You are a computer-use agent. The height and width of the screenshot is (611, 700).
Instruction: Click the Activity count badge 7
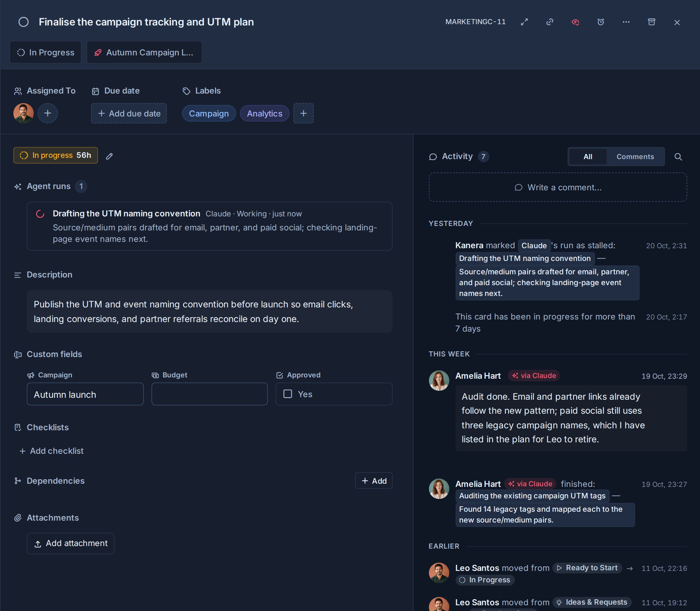[x=483, y=157]
